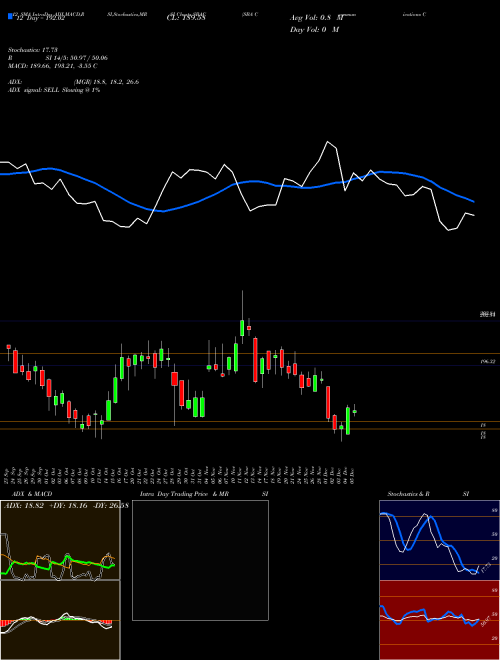Click the '(MGR) 18.8, 18.2, 26.6' ADX values
The height and width of the screenshot is (660, 500).
pyautogui.click(x=106, y=82)
